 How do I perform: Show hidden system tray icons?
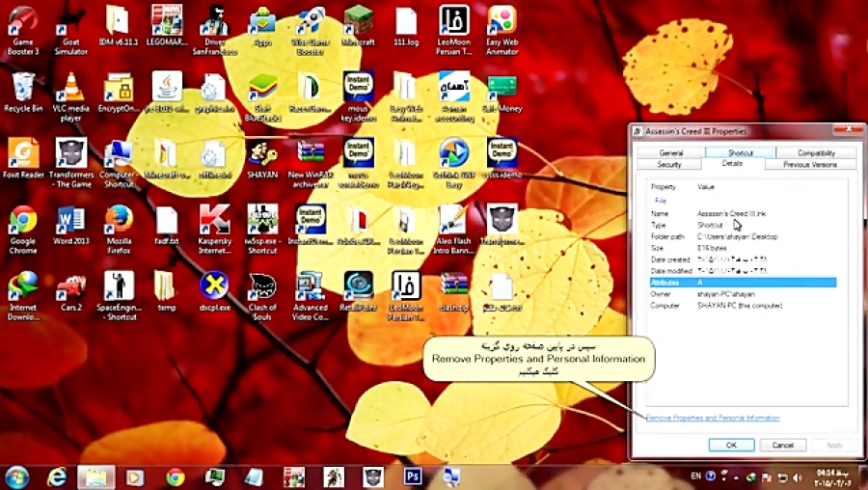point(736,477)
